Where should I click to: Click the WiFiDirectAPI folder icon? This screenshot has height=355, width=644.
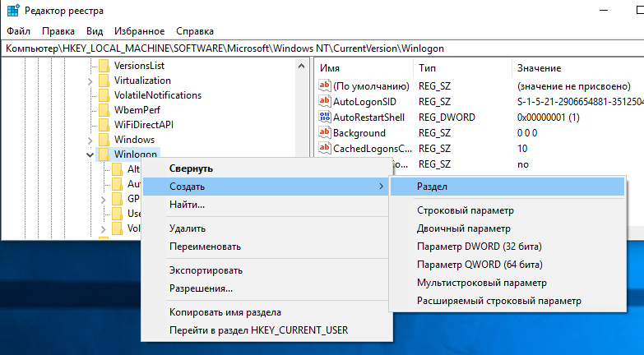pos(104,124)
